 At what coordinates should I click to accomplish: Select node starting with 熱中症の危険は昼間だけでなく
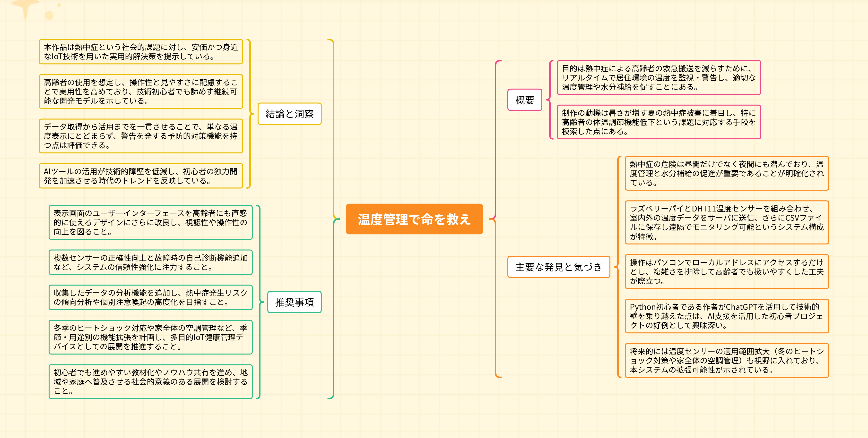coord(727,173)
